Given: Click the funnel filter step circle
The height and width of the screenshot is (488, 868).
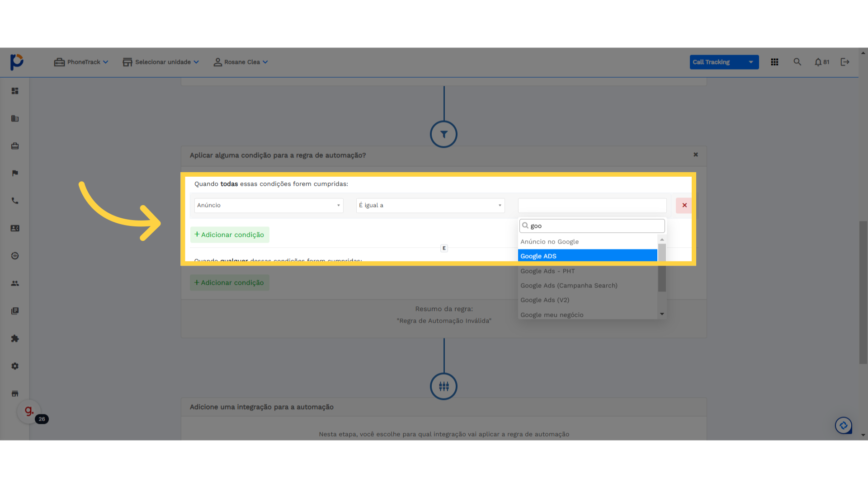Looking at the screenshot, I should click(443, 134).
